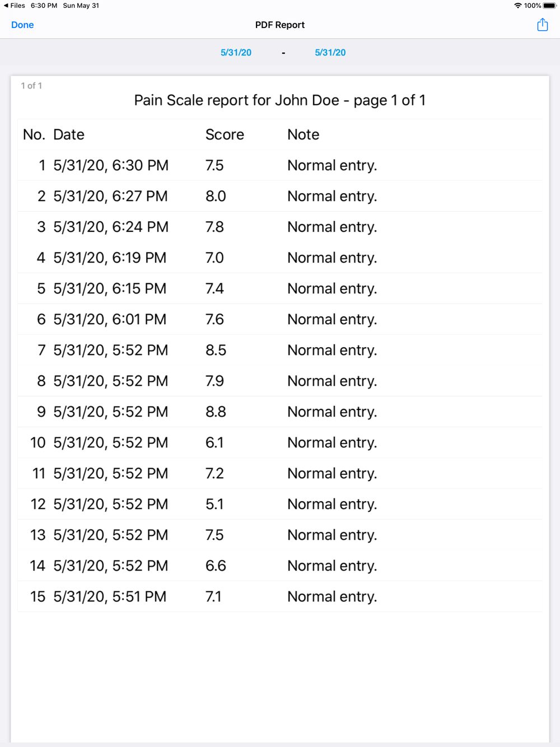The image size is (560, 747).
Task: Select entry 15 dated 5:51 PM
Action: click(280, 596)
